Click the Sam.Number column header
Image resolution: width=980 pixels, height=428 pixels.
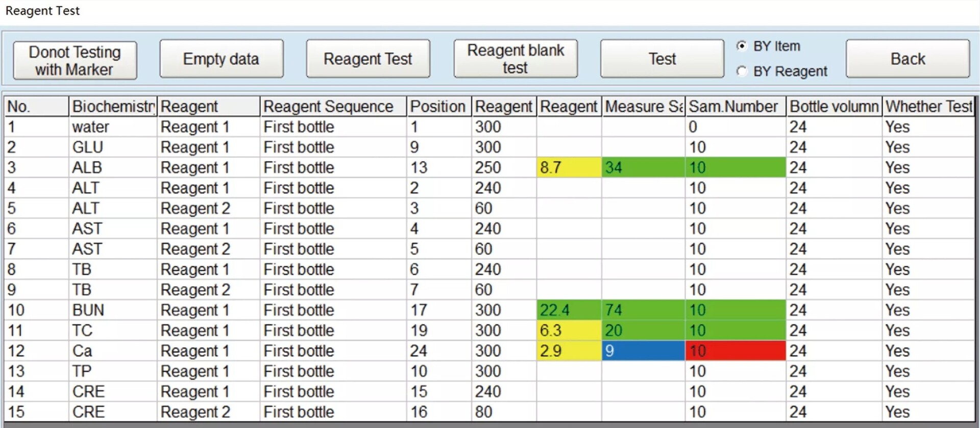click(735, 107)
